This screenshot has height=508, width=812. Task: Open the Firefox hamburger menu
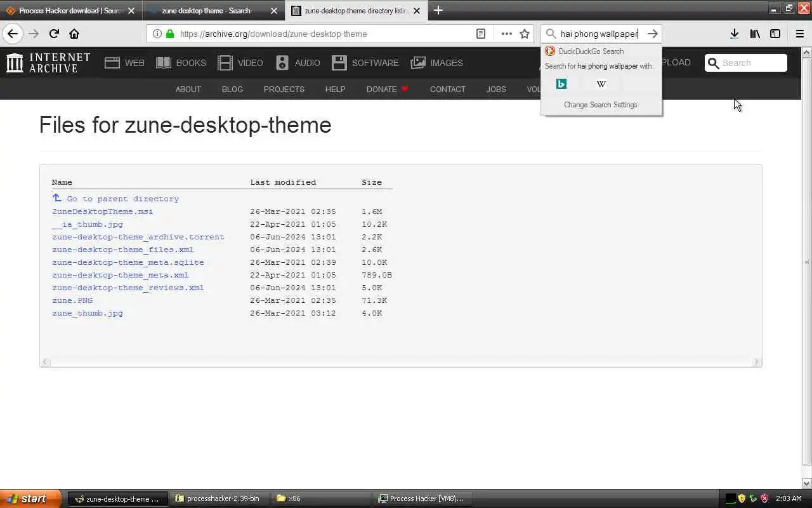(799, 34)
